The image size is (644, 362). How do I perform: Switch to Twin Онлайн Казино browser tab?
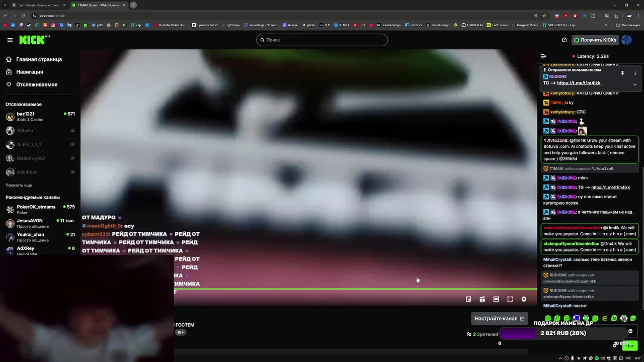pos(38,5)
